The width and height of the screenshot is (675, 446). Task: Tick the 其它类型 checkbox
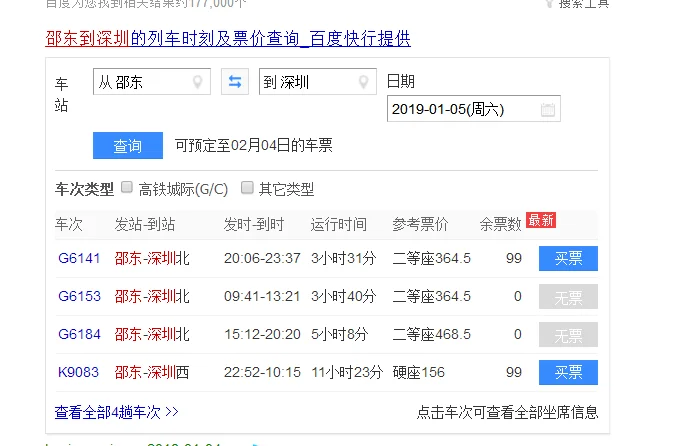pyautogui.click(x=247, y=187)
